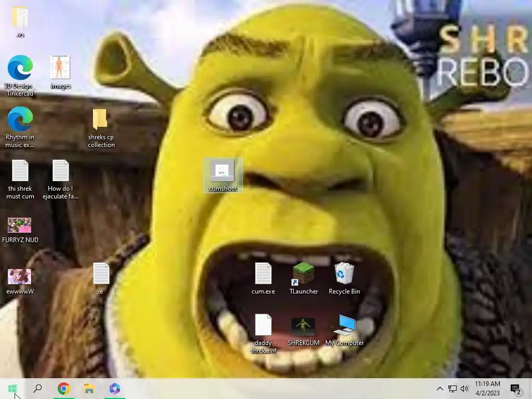
Task: Open the network status tray icon
Action: tap(453, 389)
